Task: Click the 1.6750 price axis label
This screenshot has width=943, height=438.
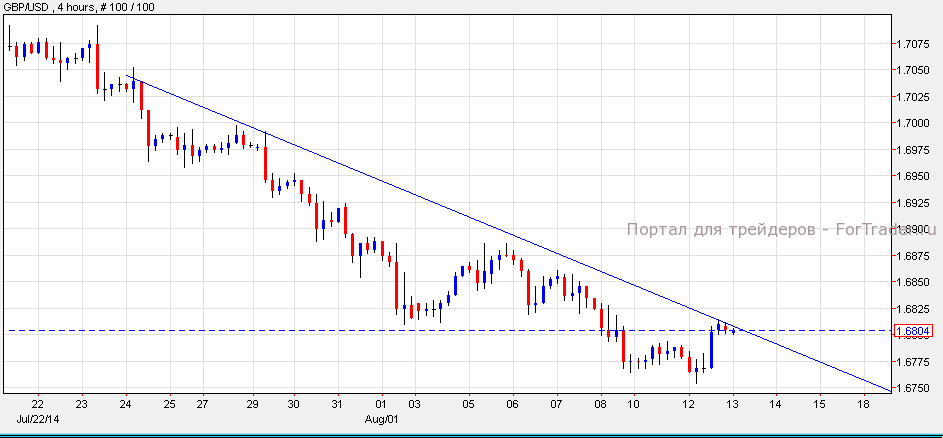Action: (x=913, y=388)
